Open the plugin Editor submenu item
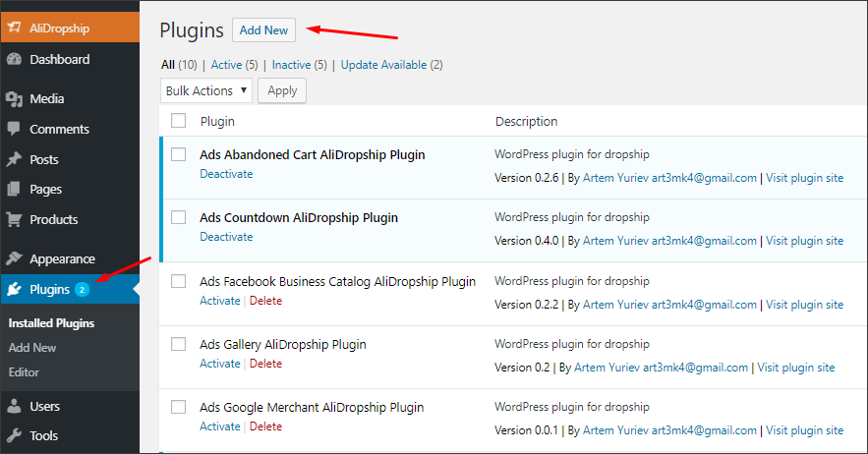The width and height of the screenshot is (868, 454). 24,372
